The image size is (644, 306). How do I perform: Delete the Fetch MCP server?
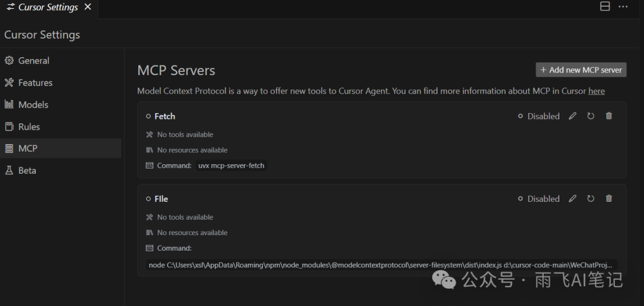pyautogui.click(x=609, y=115)
